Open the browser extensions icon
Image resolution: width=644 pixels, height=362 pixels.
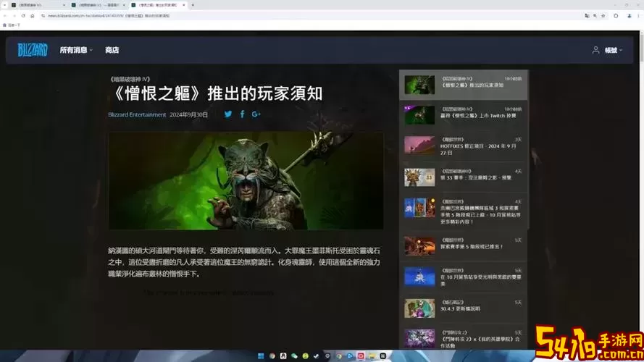tap(616, 16)
